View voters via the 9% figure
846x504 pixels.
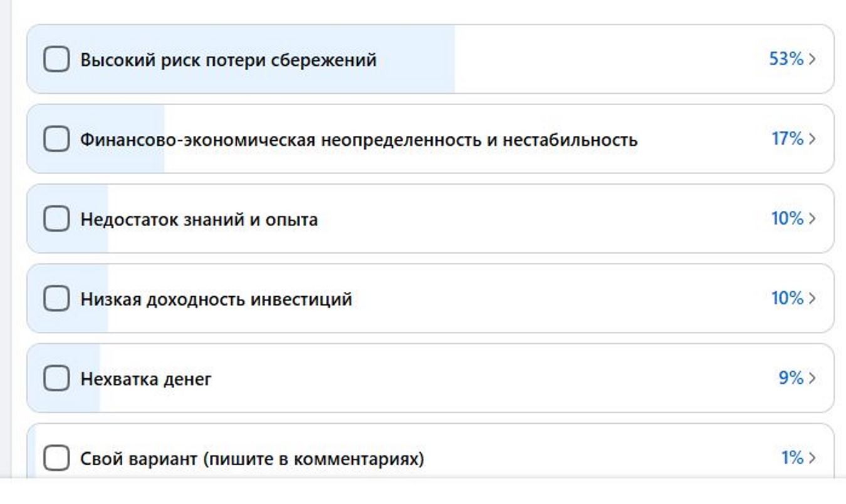(x=791, y=378)
